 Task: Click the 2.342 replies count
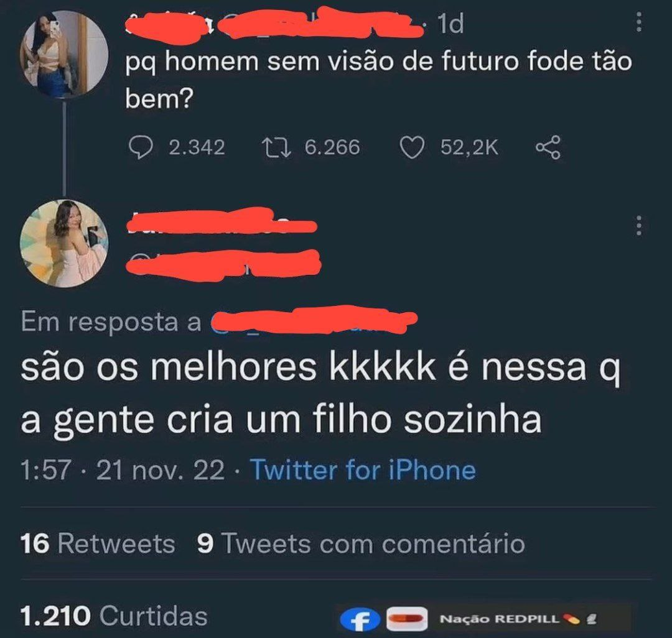197,148
